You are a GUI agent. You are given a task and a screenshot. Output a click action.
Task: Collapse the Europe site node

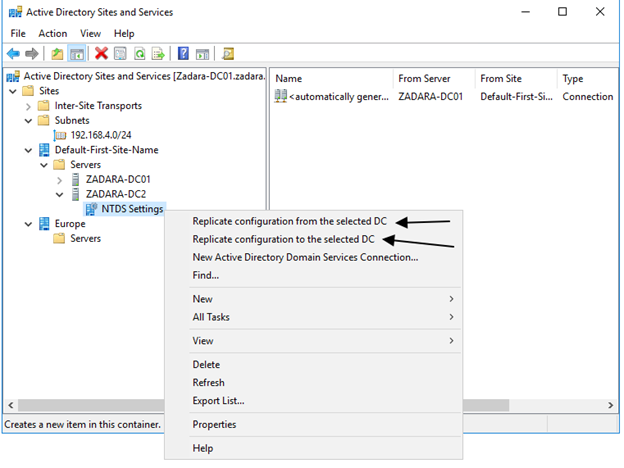pyautogui.click(x=28, y=224)
